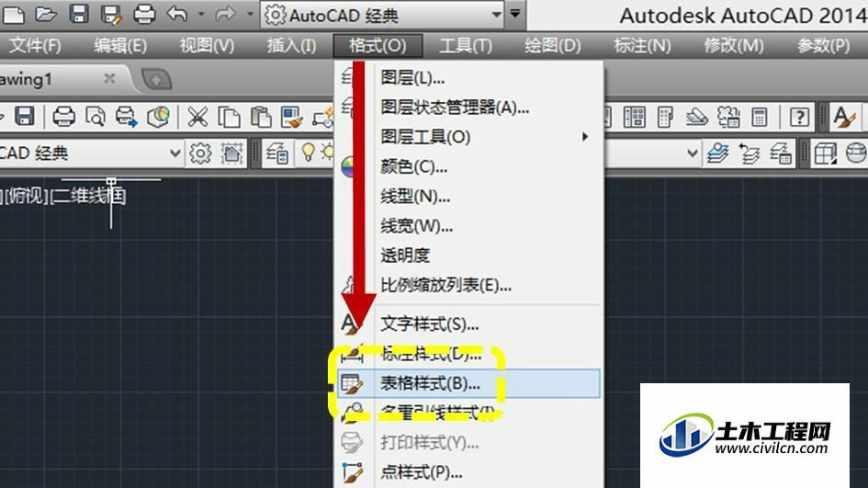Choose 颜色(C)... color menu entry
This screenshot has height=488, width=868.
click(468, 166)
